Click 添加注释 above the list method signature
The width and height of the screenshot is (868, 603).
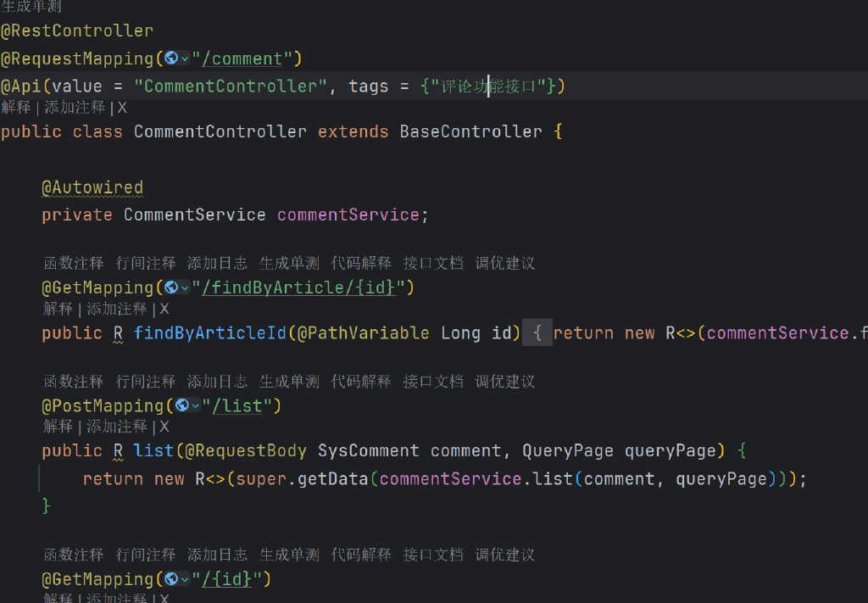click(117, 427)
